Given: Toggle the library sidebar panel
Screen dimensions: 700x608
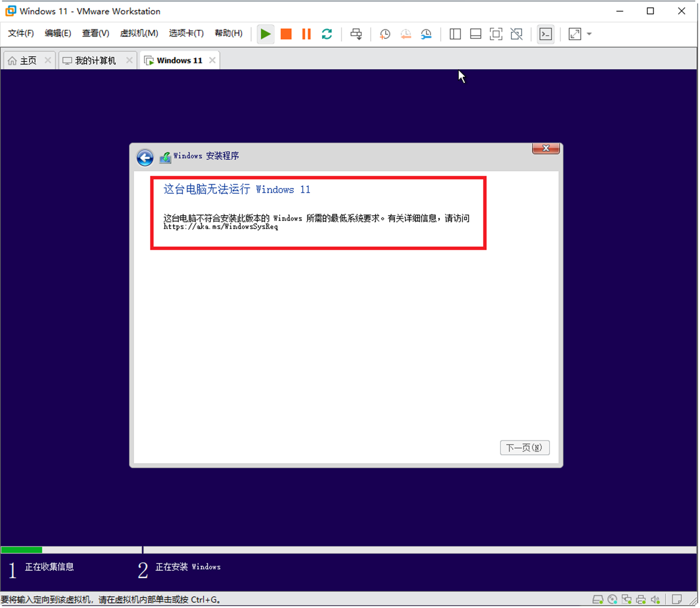Looking at the screenshot, I should click(x=455, y=34).
